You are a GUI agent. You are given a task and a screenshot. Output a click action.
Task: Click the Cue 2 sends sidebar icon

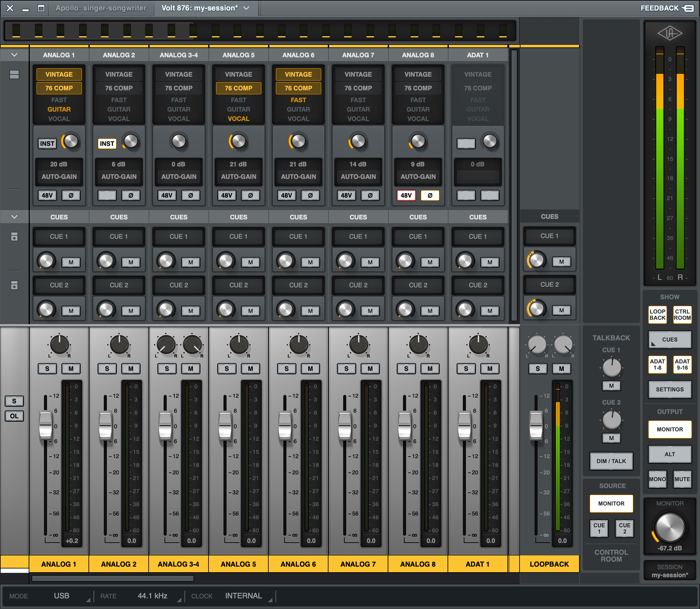[x=14, y=285]
